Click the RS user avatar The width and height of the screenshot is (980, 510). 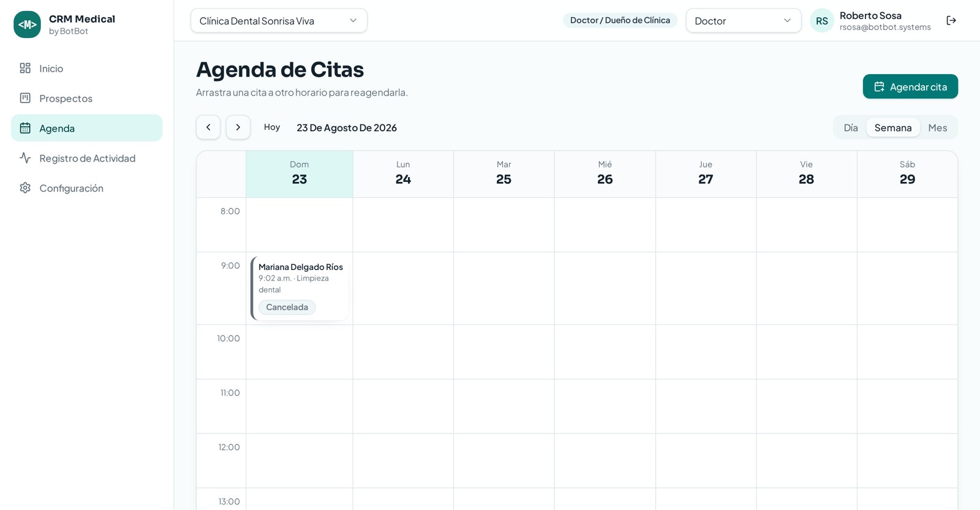click(822, 21)
